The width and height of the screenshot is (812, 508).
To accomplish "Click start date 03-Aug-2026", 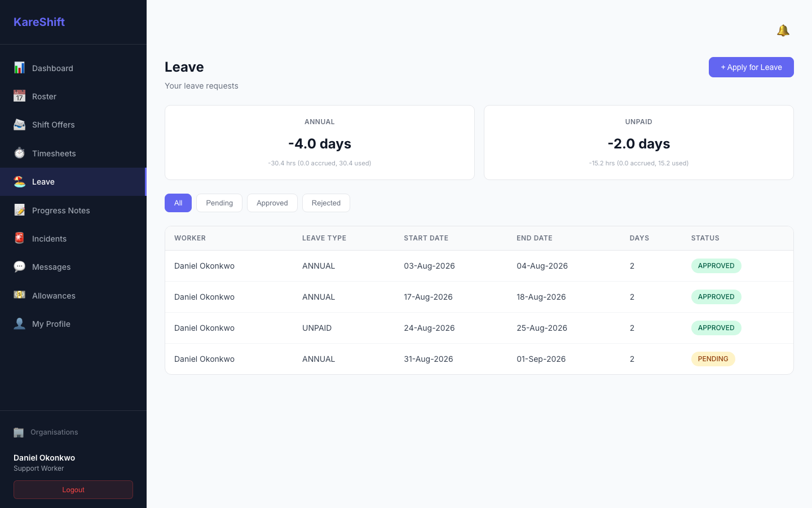I will (x=429, y=266).
